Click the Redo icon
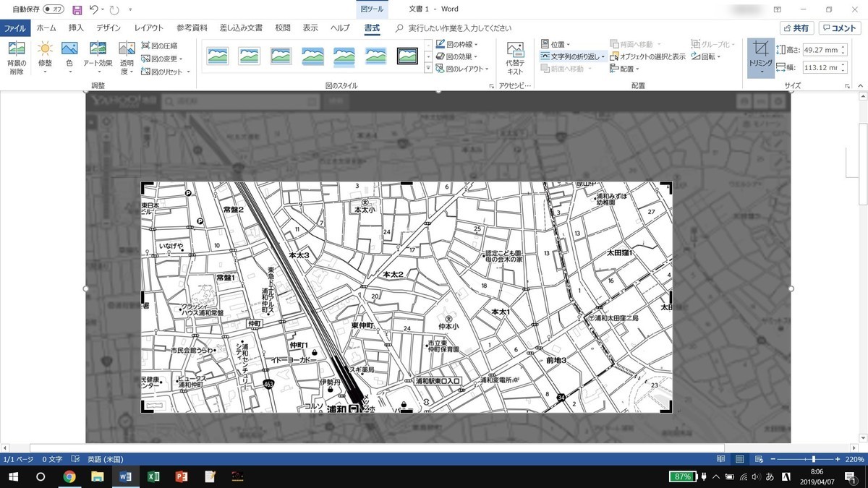 (x=114, y=10)
